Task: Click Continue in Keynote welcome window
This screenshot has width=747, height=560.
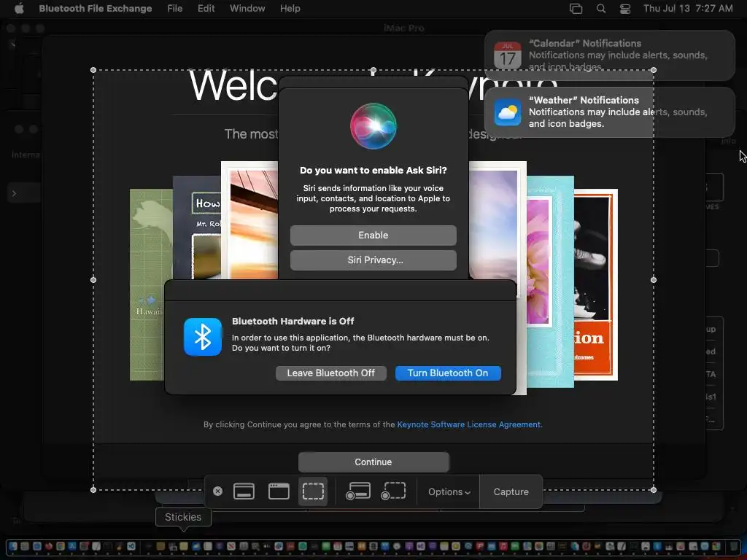Action: pyautogui.click(x=373, y=462)
